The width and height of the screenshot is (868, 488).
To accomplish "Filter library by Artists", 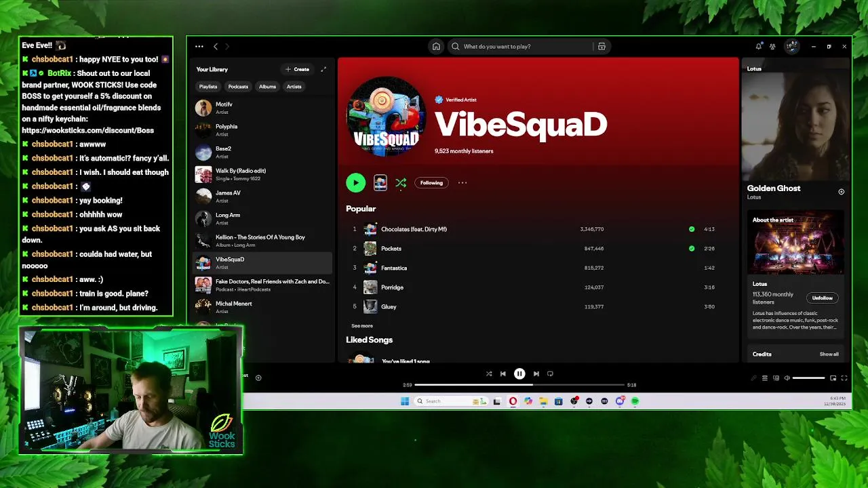I will coord(294,87).
